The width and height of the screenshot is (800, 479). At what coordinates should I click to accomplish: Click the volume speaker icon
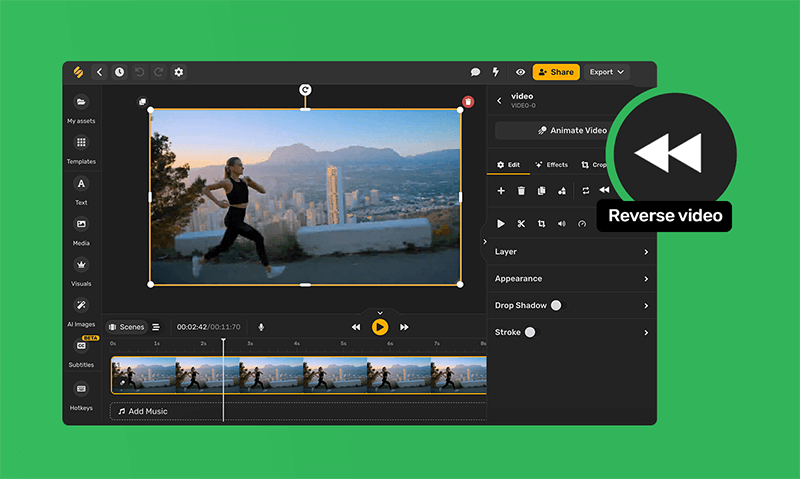pyautogui.click(x=562, y=224)
